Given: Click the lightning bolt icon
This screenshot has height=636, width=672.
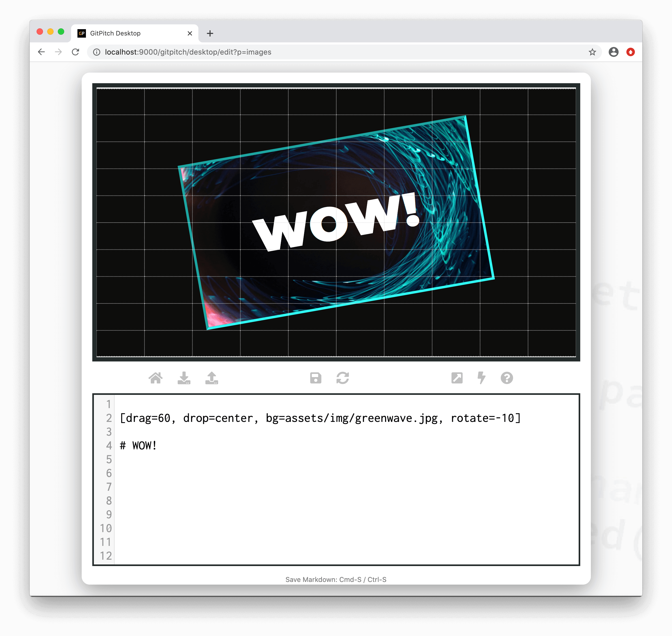Looking at the screenshot, I should (481, 378).
